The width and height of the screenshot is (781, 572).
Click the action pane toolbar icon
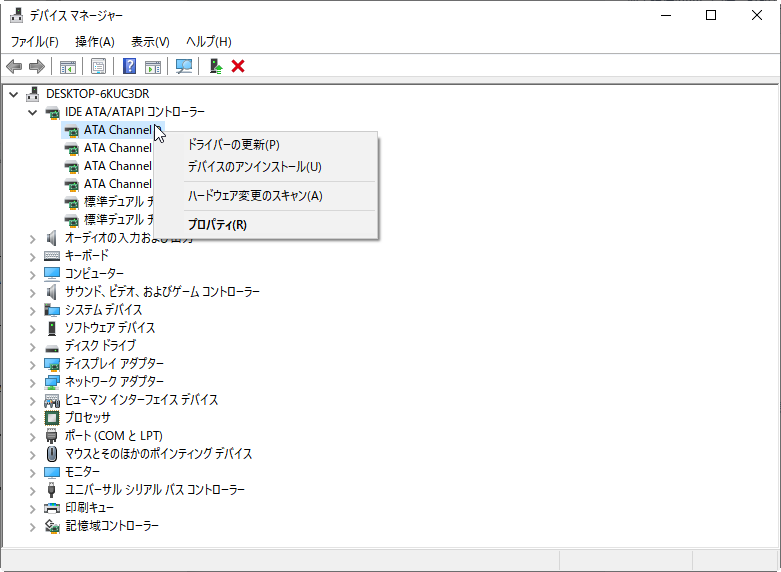pyautogui.click(x=153, y=66)
